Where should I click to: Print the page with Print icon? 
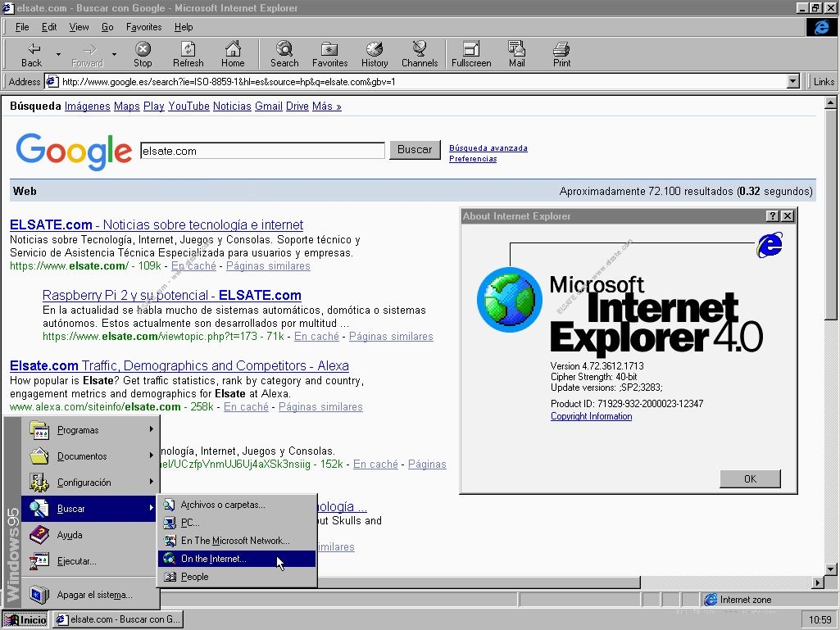pyautogui.click(x=561, y=54)
